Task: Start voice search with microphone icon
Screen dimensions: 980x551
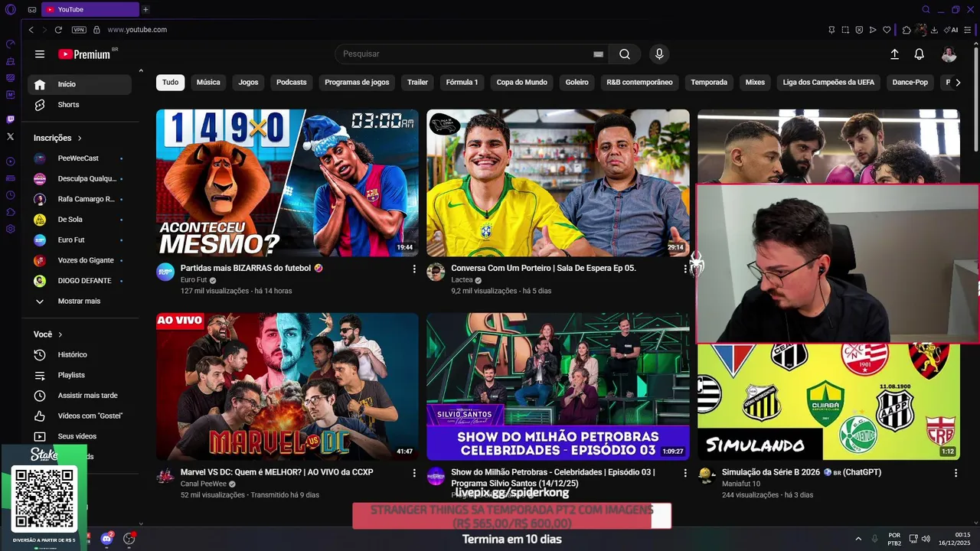Action: 659,54
